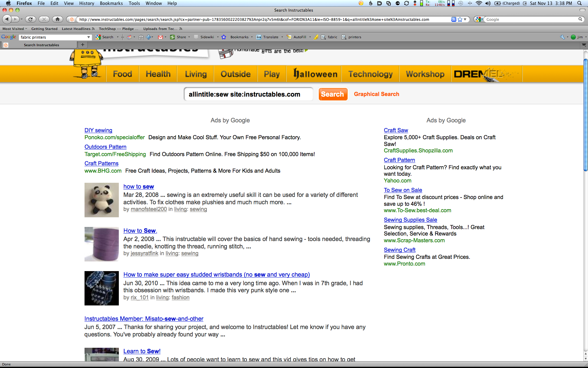Open the how to sew result link
588x368 pixels.
(x=138, y=186)
